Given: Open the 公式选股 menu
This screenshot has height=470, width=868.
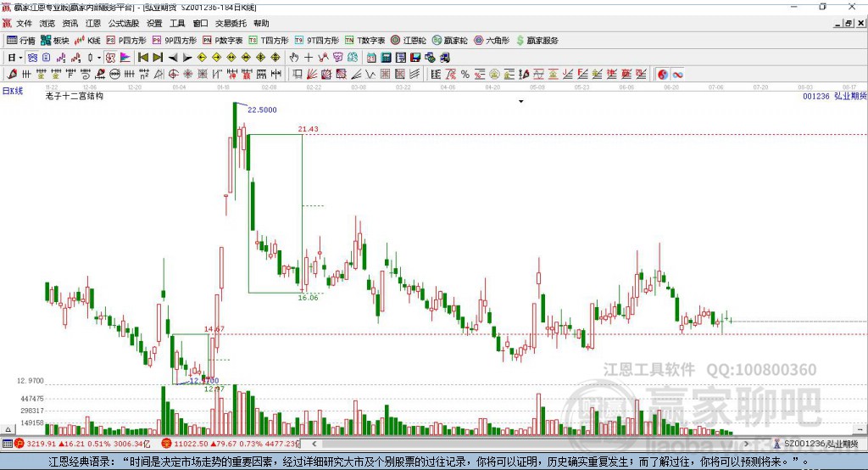Looking at the screenshot, I should pyautogui.click(x=124, y=23).
